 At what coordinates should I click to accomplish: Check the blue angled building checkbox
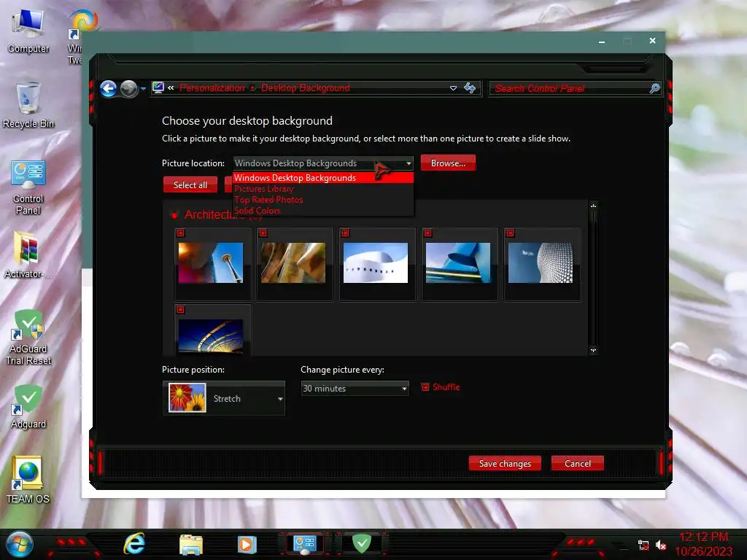(x=427, y=233)
